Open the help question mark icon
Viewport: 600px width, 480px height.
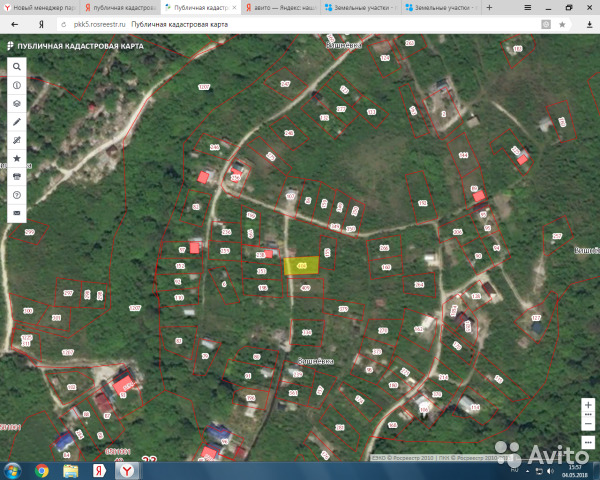(x=17, y=195)
